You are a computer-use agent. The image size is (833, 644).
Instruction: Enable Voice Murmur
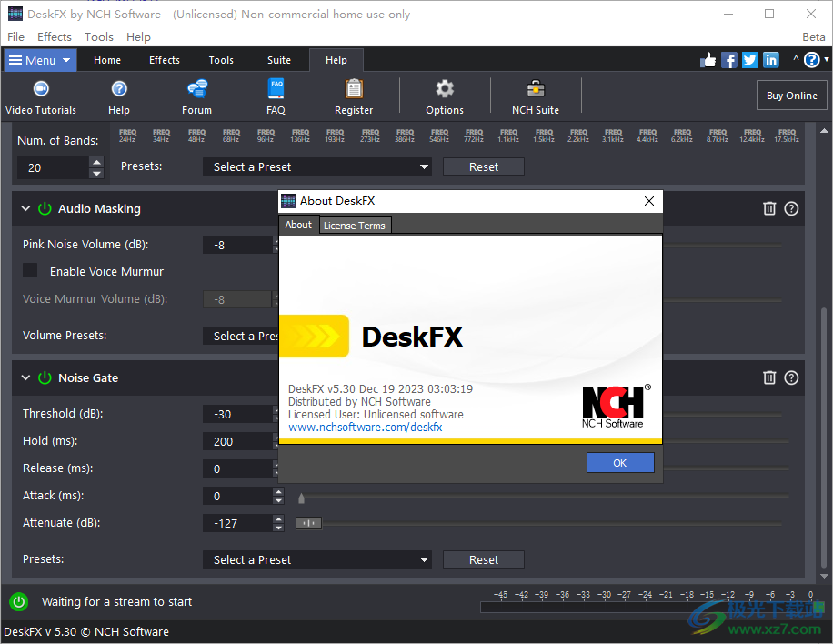tap(30, 271)
